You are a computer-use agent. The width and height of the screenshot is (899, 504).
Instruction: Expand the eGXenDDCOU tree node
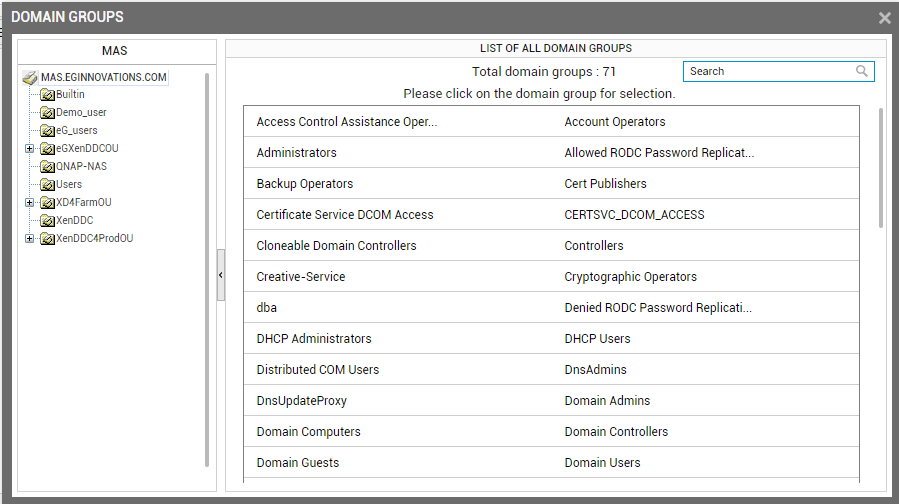click(x=29, y=149)
